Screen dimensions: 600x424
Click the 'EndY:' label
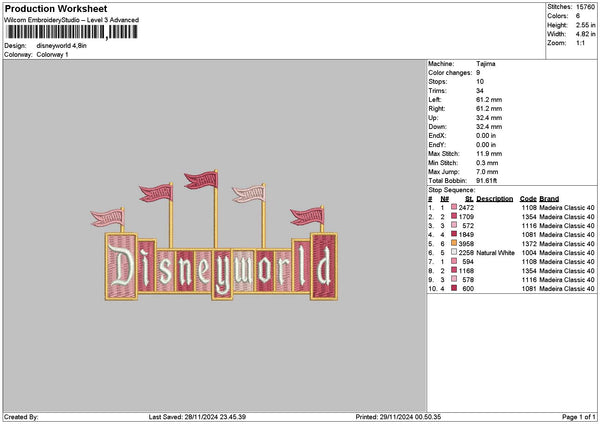(437, 145)
